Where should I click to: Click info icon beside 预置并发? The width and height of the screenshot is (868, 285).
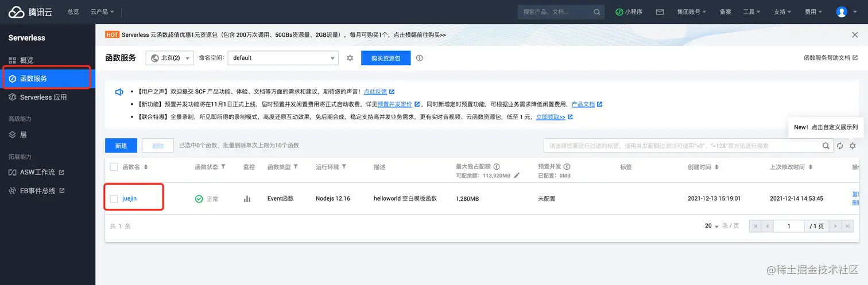[567, 166]
